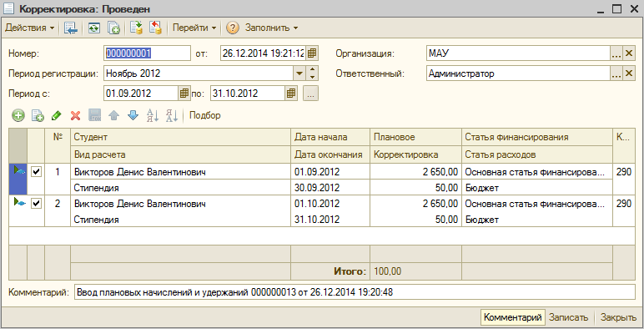Edit current row with green pencil

pos(56,115)
